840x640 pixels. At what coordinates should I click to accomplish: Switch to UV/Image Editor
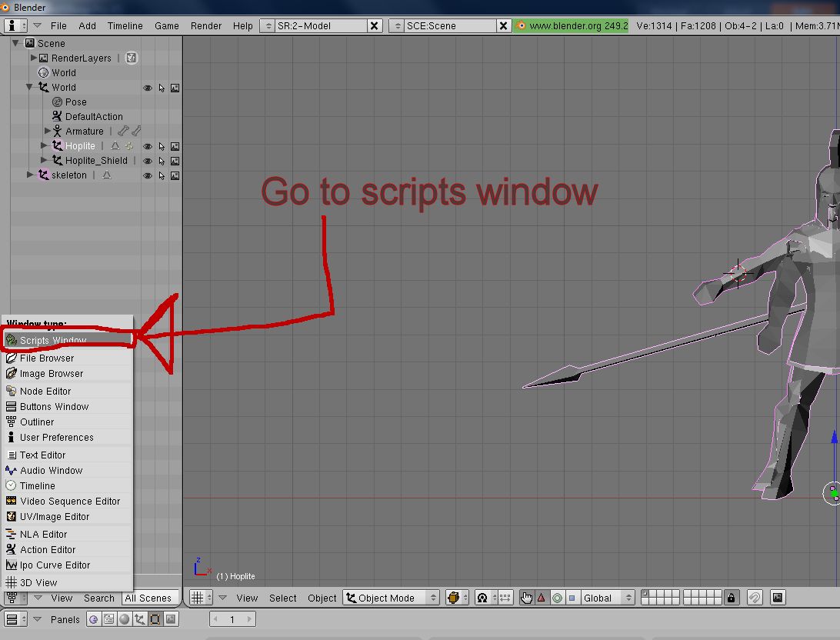click(x=68, y=517)
